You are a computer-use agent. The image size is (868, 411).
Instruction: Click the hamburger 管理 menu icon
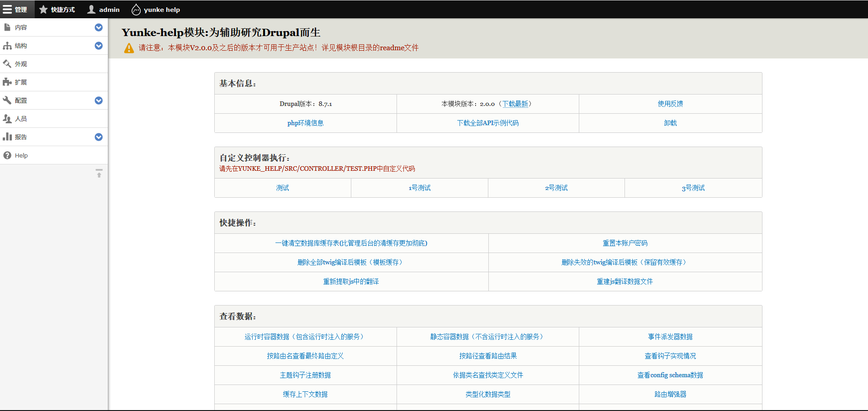(7, 9)
